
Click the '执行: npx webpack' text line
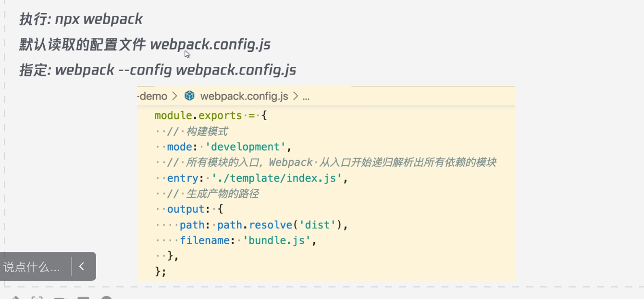[81, 19]
